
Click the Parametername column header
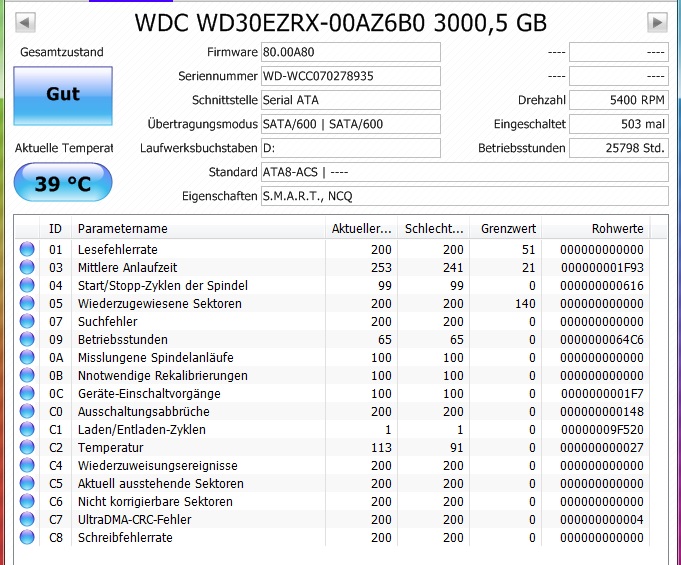tap(198, 228)
